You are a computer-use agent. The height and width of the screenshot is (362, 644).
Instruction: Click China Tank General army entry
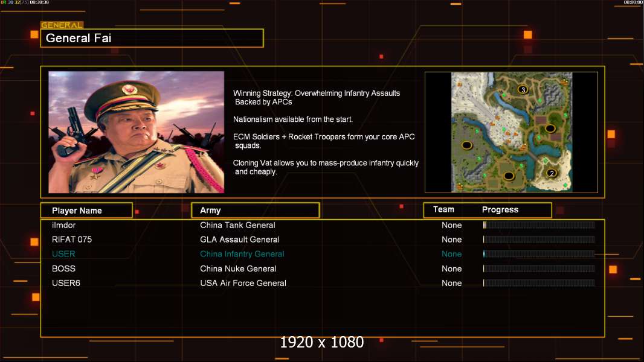pyautogui.click(x=238, y=225)
